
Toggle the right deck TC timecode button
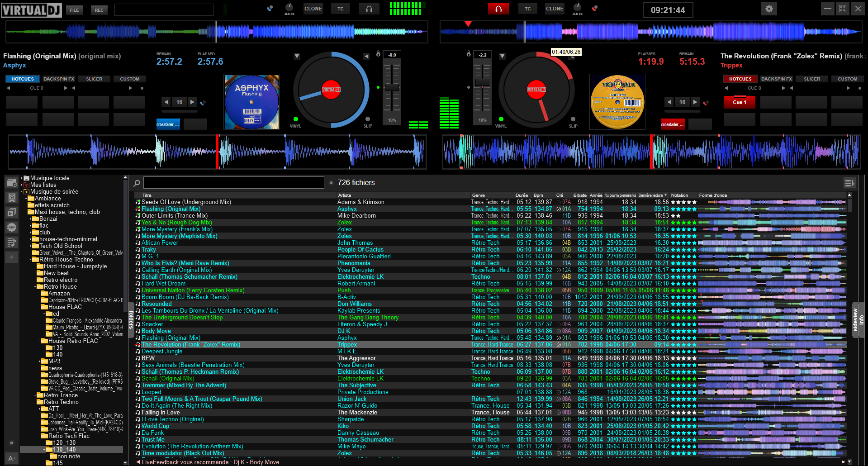pos(528,9)
